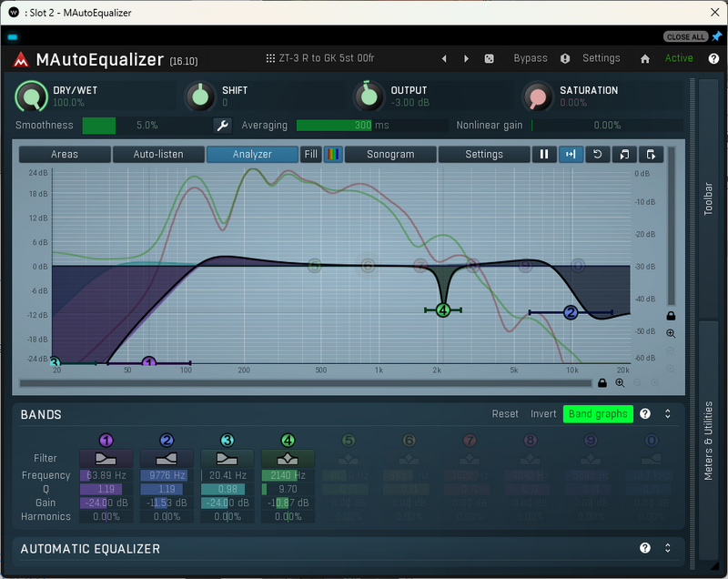Click band 4 Q value 9.70
Screen dimensions: 728x579
pos(288,489)
